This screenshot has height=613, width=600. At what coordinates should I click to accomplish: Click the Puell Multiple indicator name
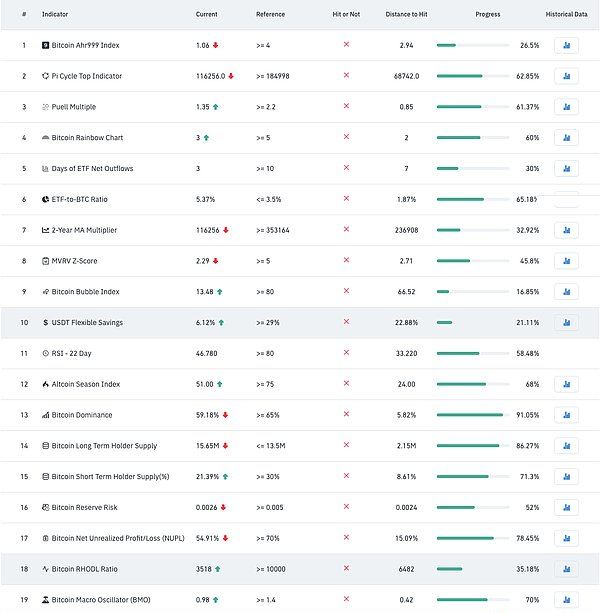(x=73, y=107)
